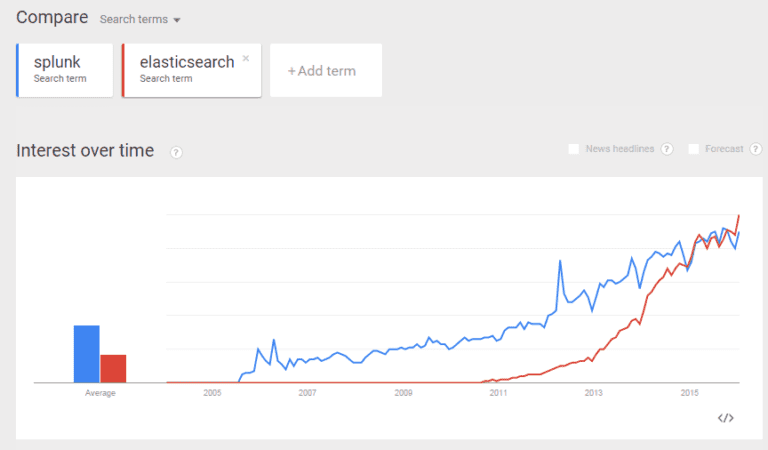This screenshot has height=450, width=768.
Task: Enable the Forecast checkbox
Action: click(x=693, y=149)
